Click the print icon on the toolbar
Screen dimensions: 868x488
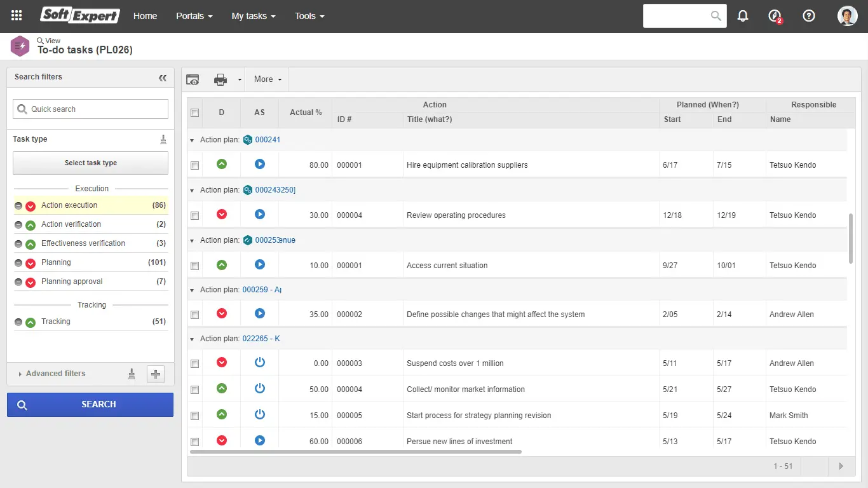[x=219, y=79]
